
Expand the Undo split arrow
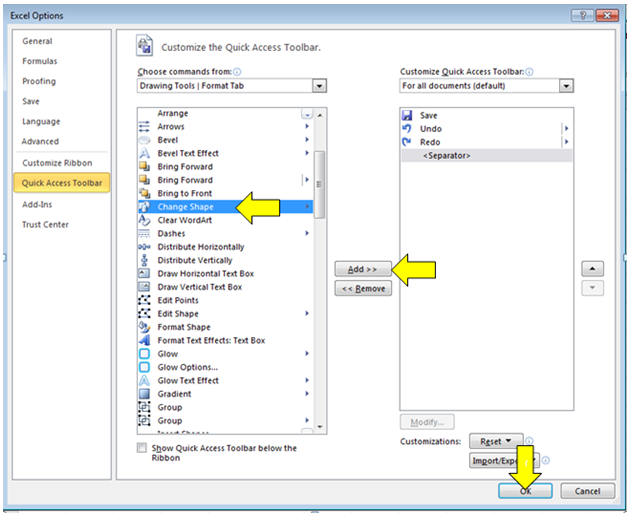566,128
